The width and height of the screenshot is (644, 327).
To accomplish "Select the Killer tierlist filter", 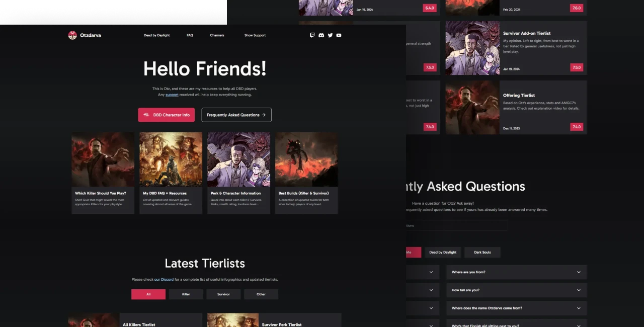I will point(186,294).
